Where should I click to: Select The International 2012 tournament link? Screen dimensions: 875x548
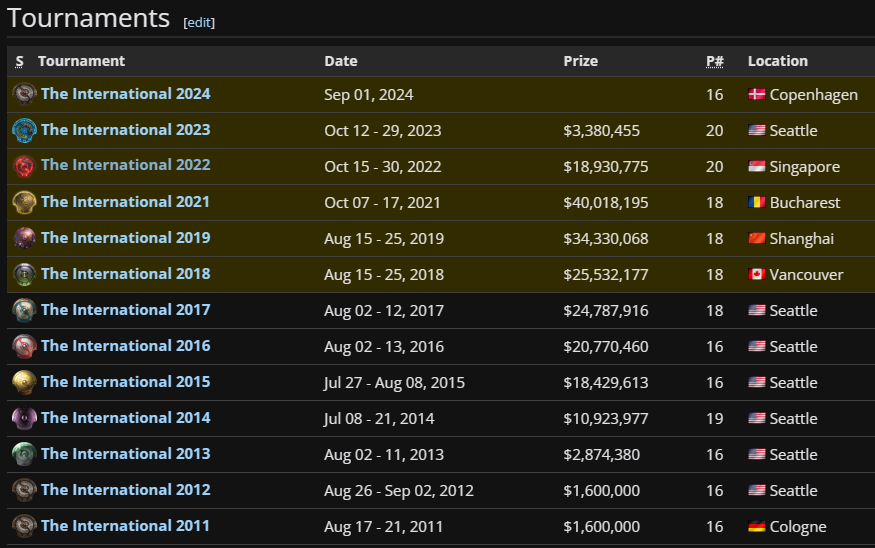(125, 490)
